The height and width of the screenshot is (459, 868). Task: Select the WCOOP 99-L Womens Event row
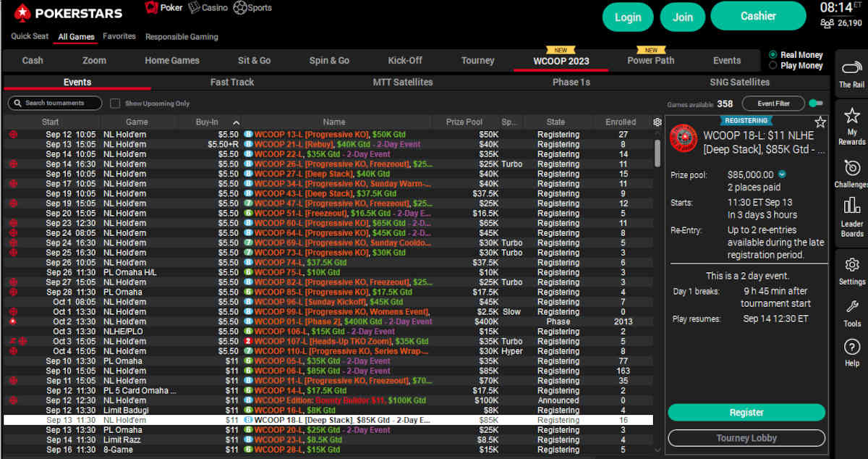tap(328, 312)
